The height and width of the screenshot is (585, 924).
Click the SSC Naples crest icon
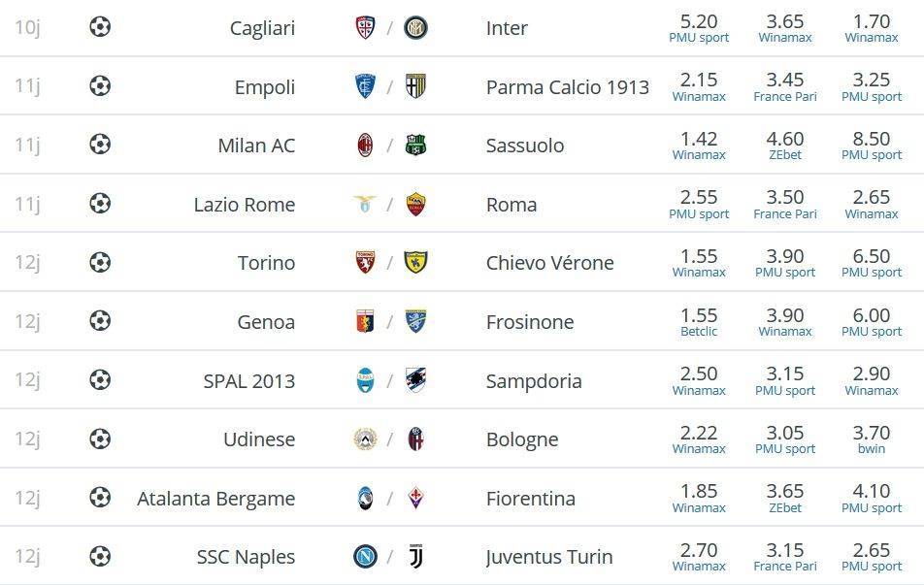tap(365, 556)
